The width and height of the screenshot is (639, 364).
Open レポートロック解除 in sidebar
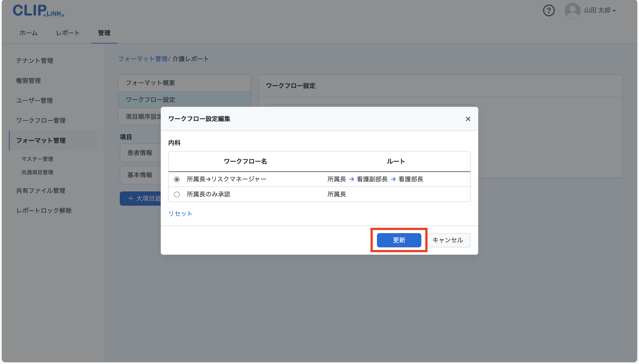[x=44, y=211]
